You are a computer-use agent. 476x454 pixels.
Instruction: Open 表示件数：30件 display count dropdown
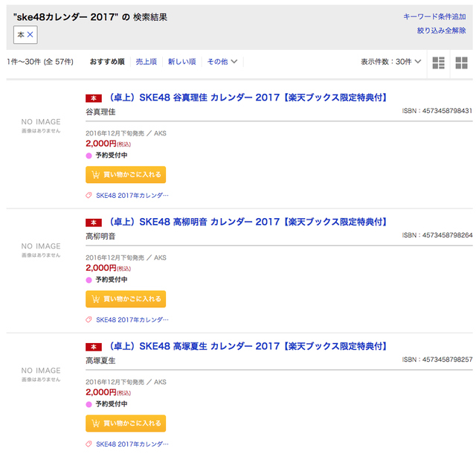pyautogui.click(x=390, y=62)
